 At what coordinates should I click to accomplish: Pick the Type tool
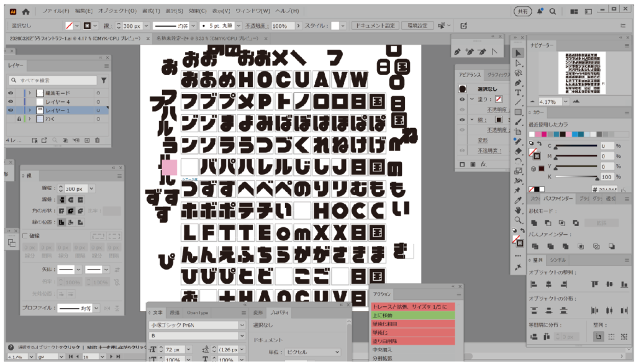tap(518, 93)
